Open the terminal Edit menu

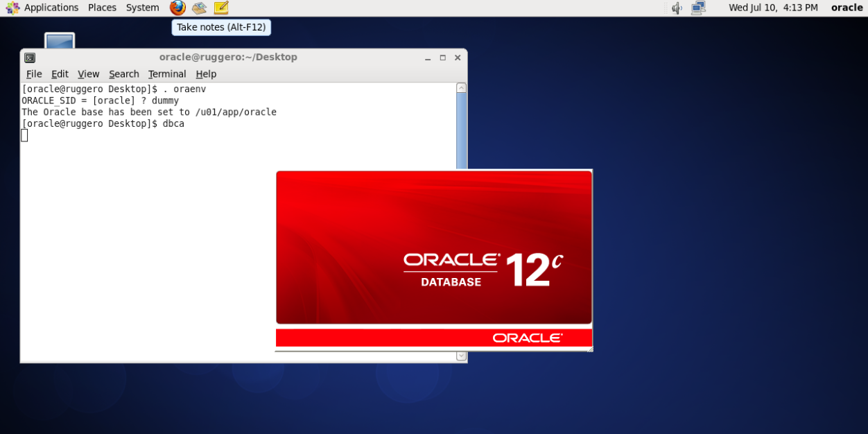60,74
